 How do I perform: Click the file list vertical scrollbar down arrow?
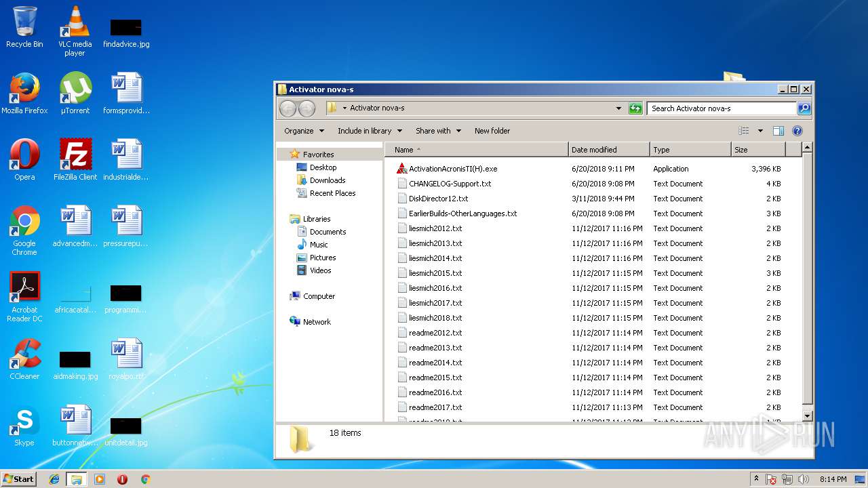(807, 415)
